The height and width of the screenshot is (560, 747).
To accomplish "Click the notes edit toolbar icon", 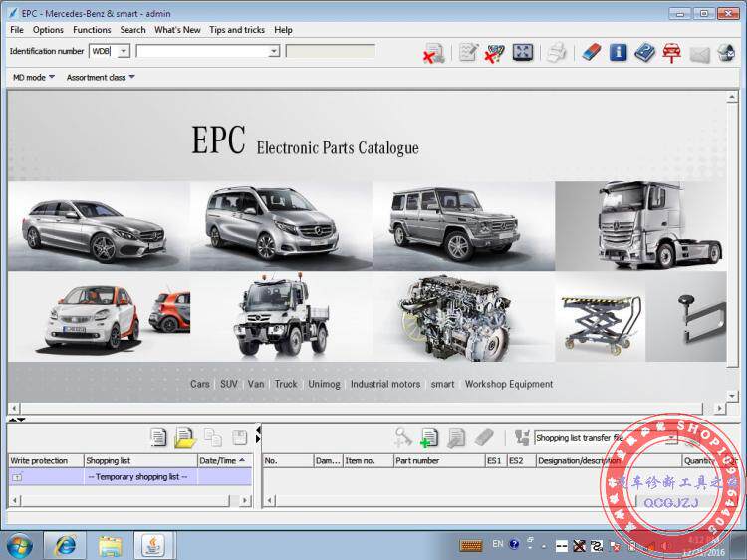I will (x=468, y=52).
